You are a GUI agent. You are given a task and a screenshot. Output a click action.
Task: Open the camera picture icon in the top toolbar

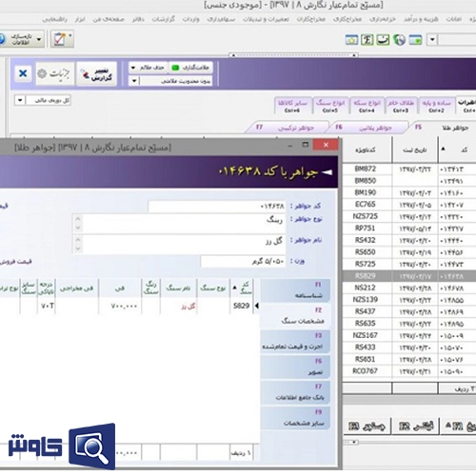351,40
